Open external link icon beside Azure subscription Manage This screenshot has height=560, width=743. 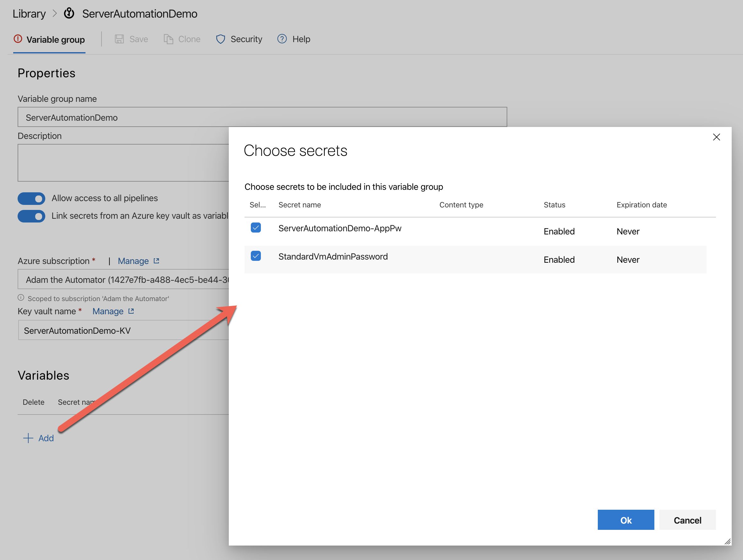point(156,261)
